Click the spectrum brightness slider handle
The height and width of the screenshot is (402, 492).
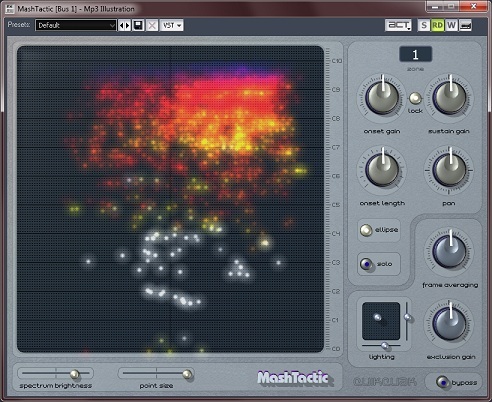(x=75, y=374)
